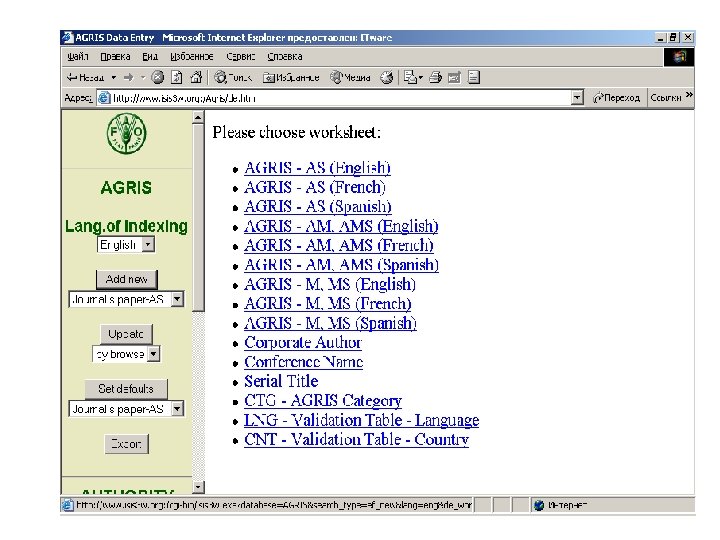
Task: Open the Forward button history dropdown arrow
Action: pos(143,78)
